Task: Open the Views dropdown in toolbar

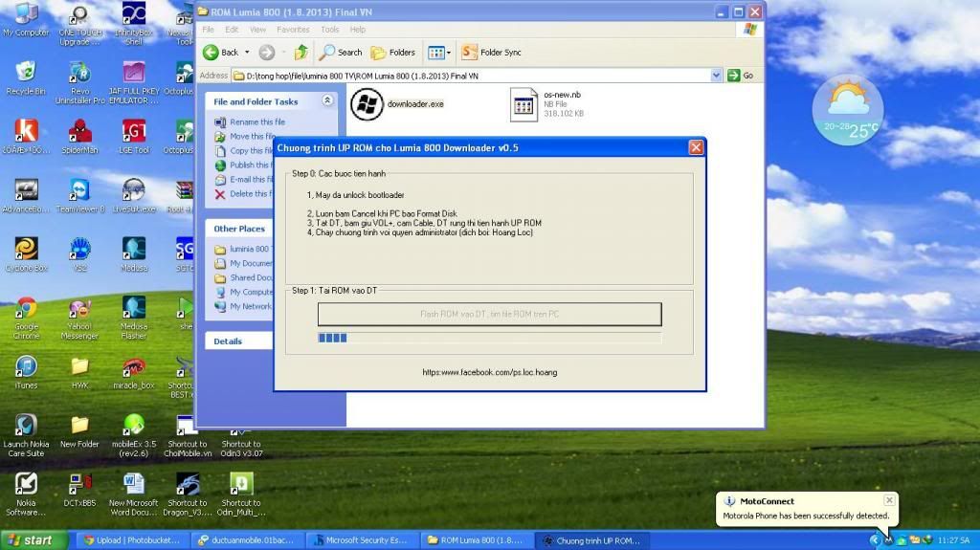Action: [x=438, y=53]
